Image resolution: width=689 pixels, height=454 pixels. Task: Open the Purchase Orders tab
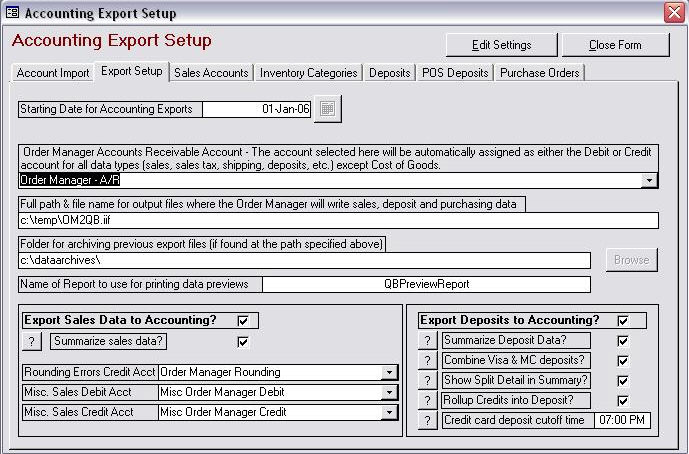pos(540,73)
